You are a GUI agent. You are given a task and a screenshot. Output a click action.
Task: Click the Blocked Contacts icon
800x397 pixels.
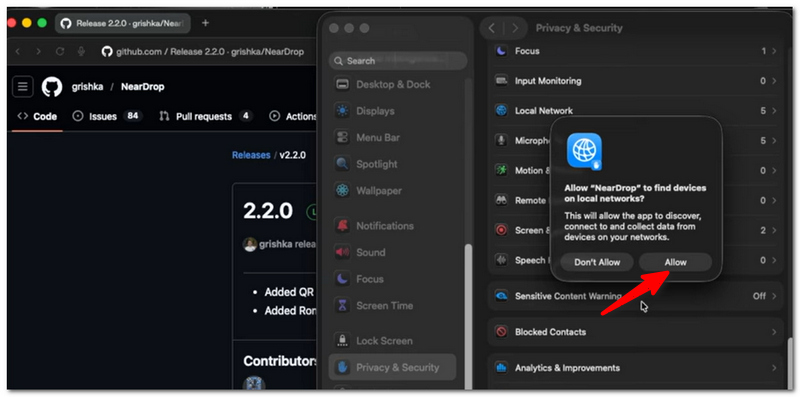502,332
